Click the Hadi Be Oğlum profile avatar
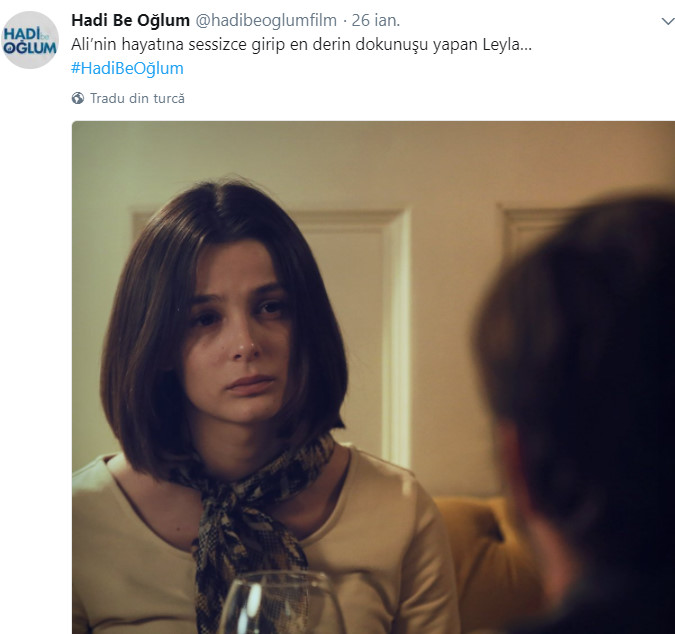This screenshot has width=675, height=634. [x=30, y=40]
